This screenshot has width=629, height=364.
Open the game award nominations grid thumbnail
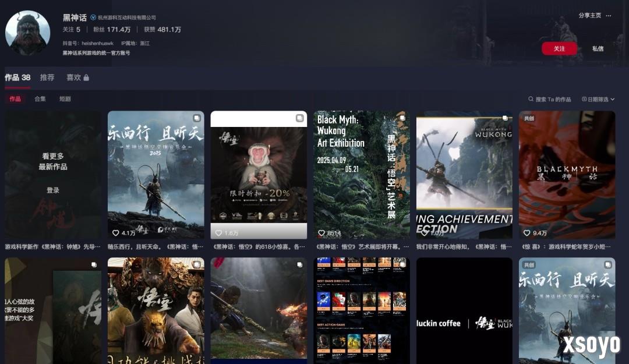point(362,310)
